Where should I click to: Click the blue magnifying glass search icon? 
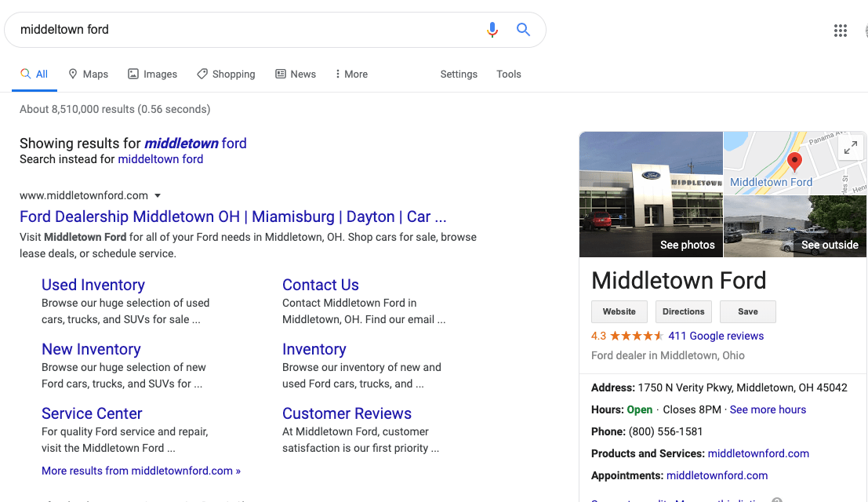[x=523, y=30]
